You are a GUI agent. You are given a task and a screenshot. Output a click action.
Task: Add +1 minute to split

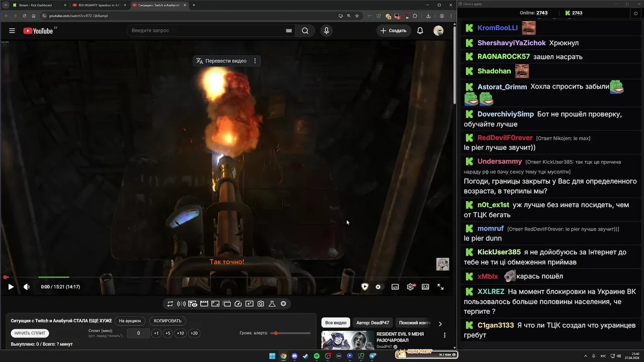coord(156,333)
